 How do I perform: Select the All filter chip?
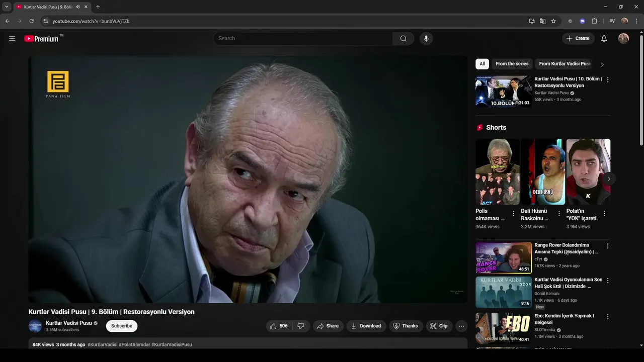pos(482,64)
